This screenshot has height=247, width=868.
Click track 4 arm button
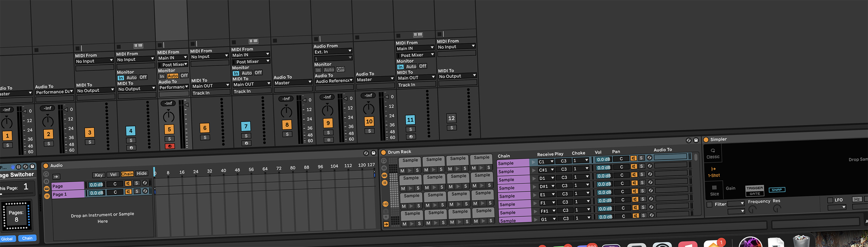[131, 148]
